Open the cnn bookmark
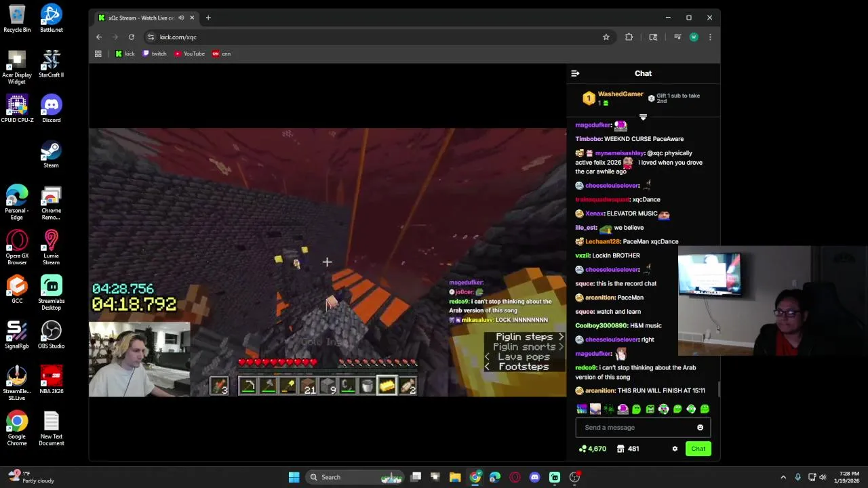This screenshot has width=868, height=488. pyautogui.click(x=222, y=54)
